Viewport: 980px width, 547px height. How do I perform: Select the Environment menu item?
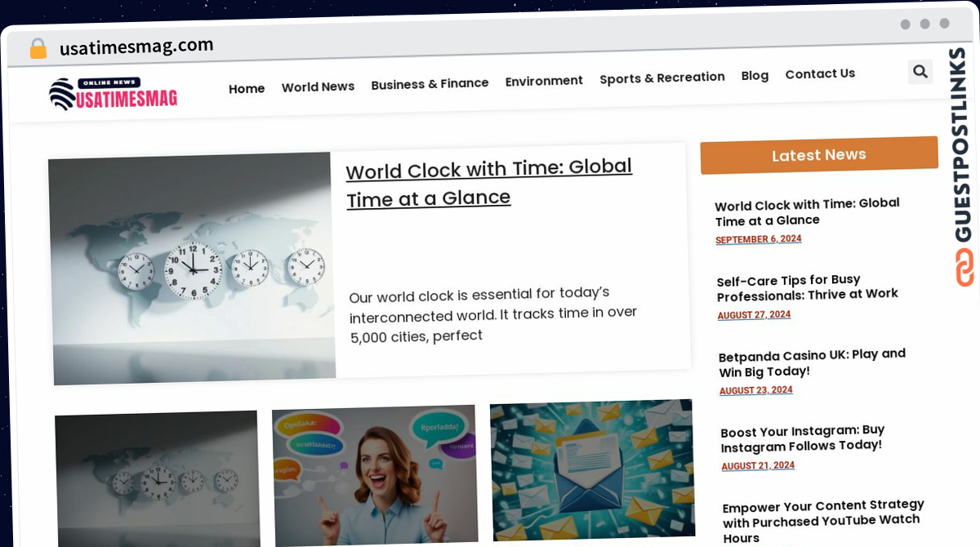544,81
